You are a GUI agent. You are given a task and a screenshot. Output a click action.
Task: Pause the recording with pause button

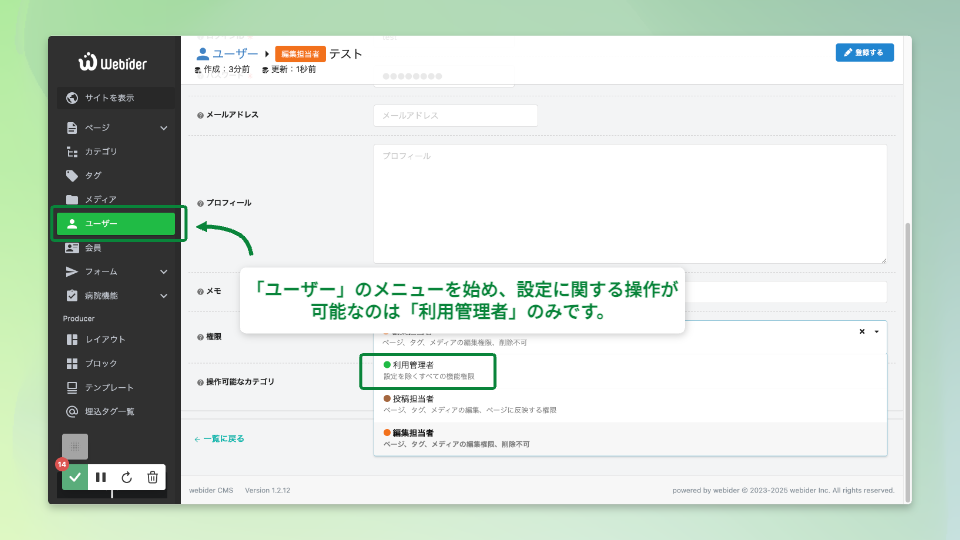101,478
